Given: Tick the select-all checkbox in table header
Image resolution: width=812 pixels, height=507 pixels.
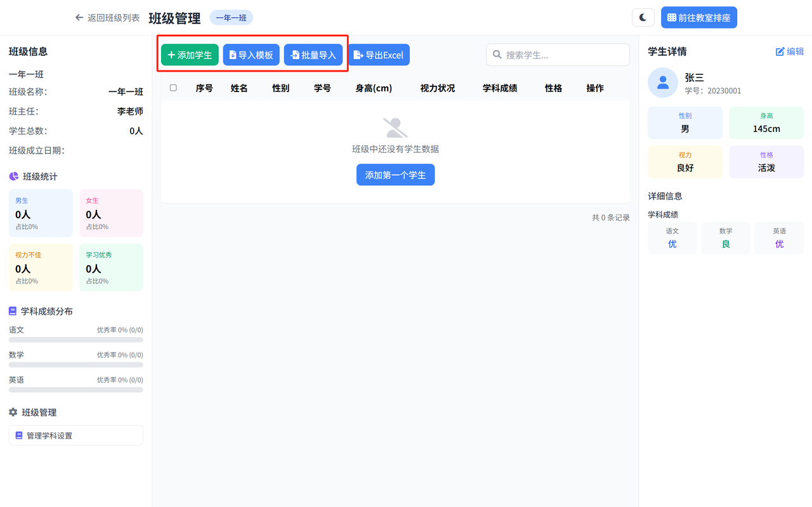Looking at the screenshot, I should 173,88.
